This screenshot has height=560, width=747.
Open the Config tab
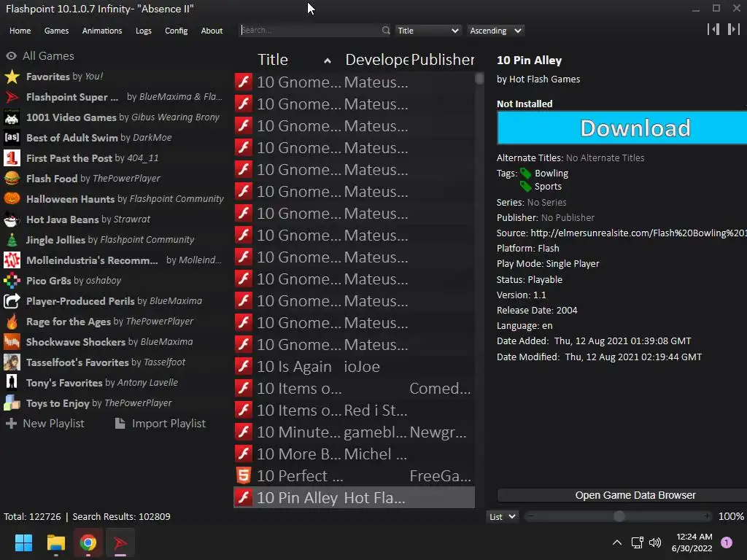[x=177, y=31]
